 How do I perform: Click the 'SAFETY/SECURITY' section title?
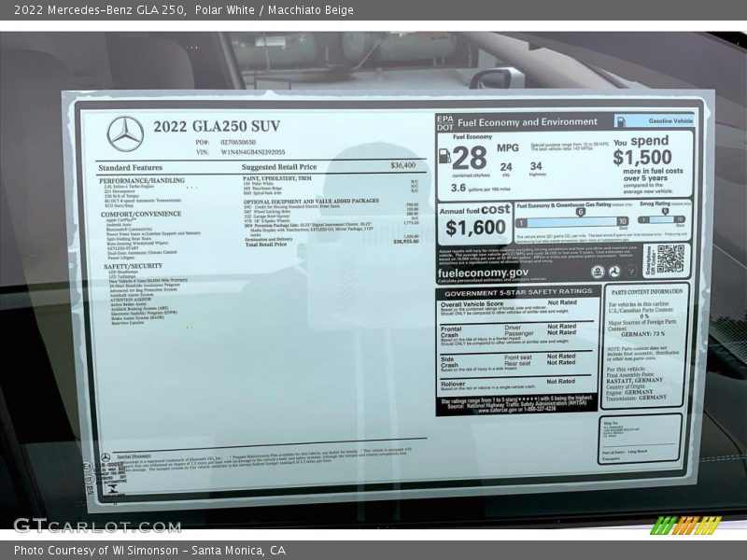coord(133,266)
